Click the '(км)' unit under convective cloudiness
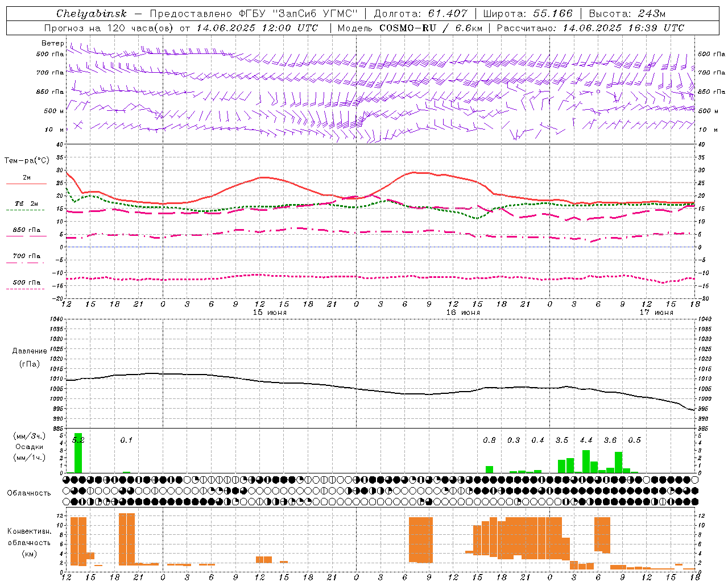Viewport: 728px width, 582px height. click(x=29, y=554)
